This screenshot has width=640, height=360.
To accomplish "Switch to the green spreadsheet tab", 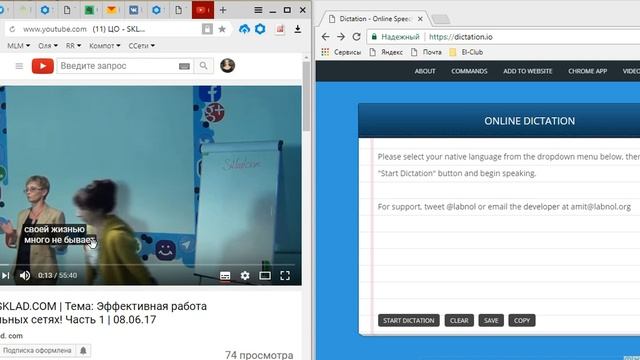I will click(x=89, y=10).
